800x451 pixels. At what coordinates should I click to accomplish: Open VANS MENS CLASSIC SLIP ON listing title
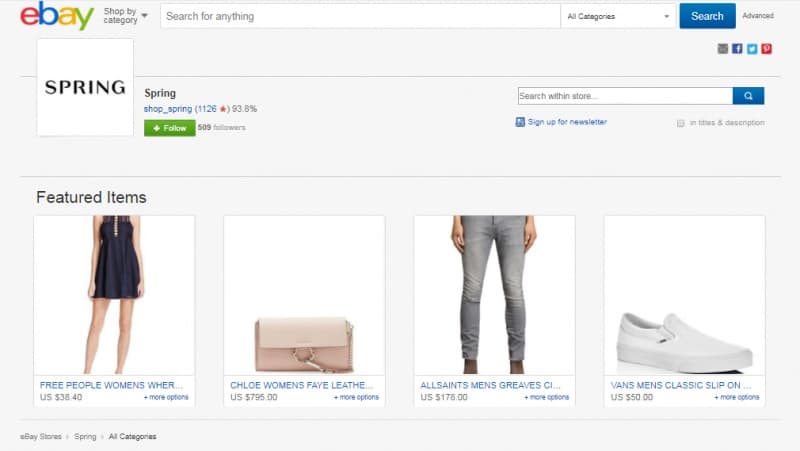point(681,385)
